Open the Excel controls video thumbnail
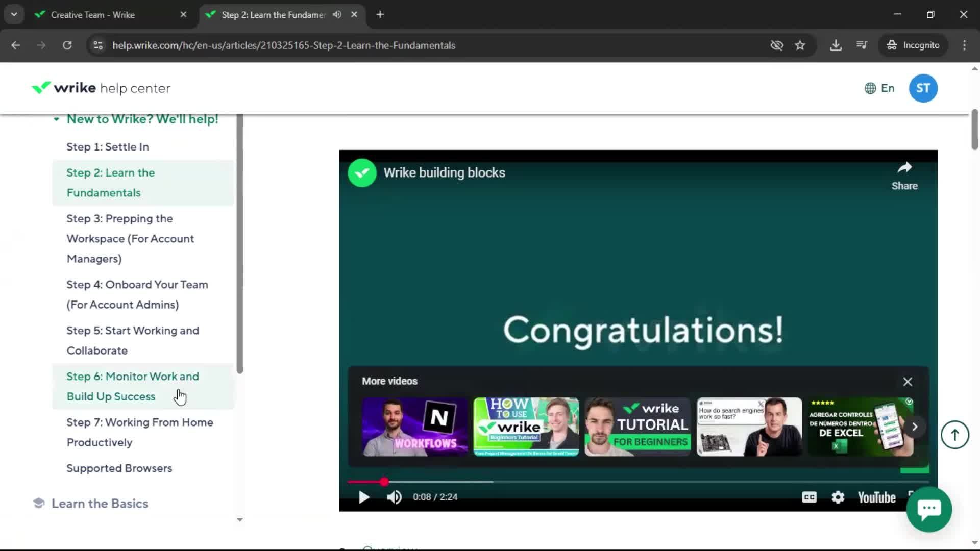 pos(861,427)
